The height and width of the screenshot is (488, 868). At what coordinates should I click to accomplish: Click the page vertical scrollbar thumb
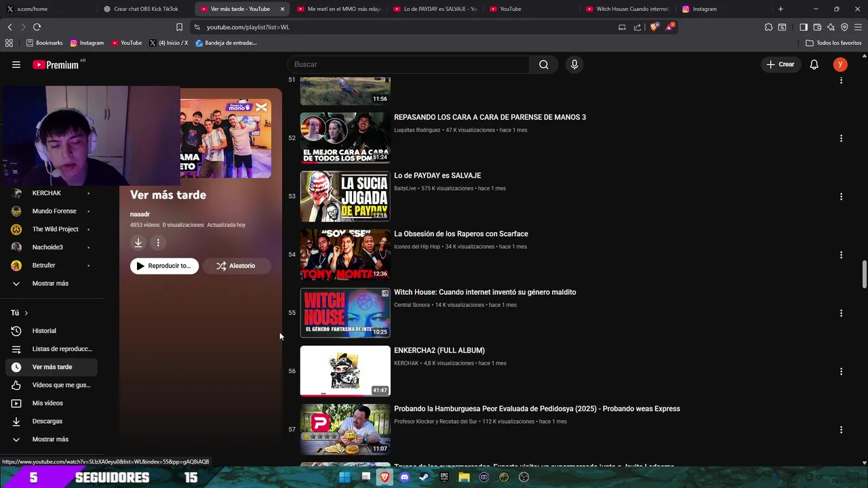pos(864,274)
